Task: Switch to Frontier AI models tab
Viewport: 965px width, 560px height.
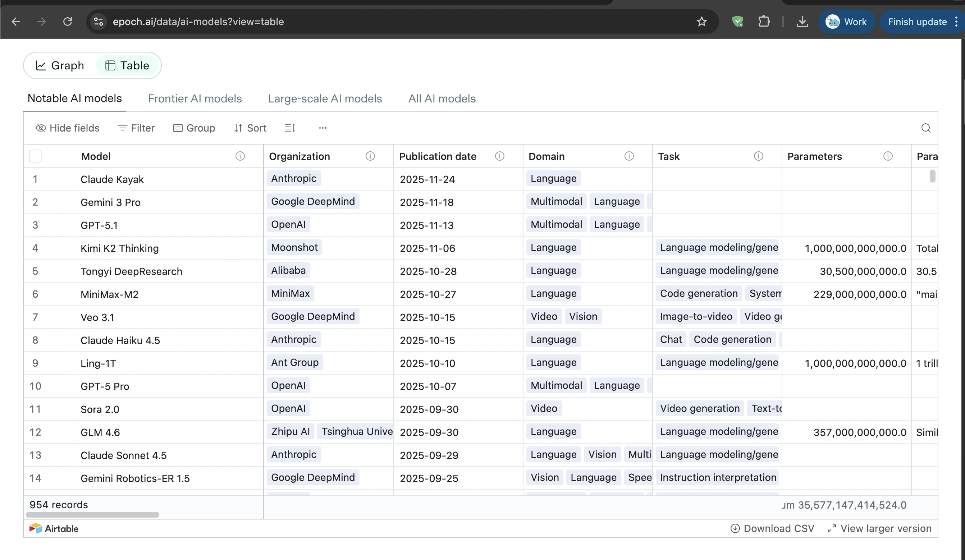Action: (x=195, y=99)
